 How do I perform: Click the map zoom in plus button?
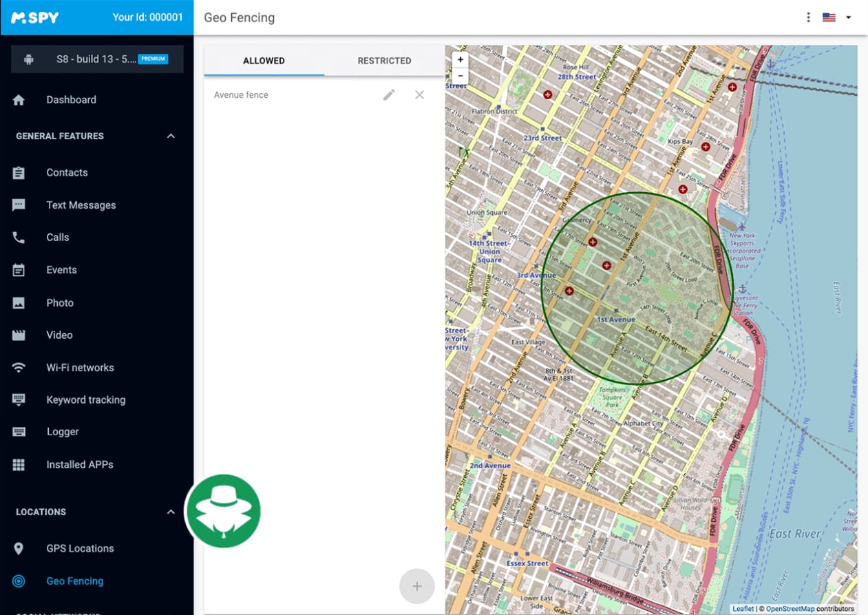point(461,60)
